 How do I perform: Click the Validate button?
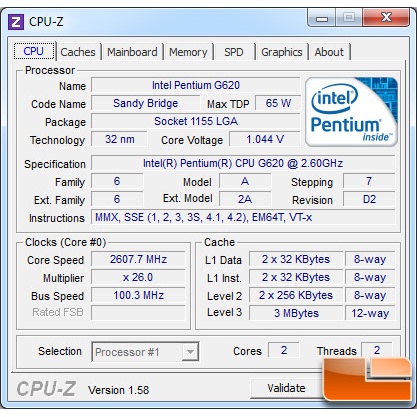(x=286, y=388)
